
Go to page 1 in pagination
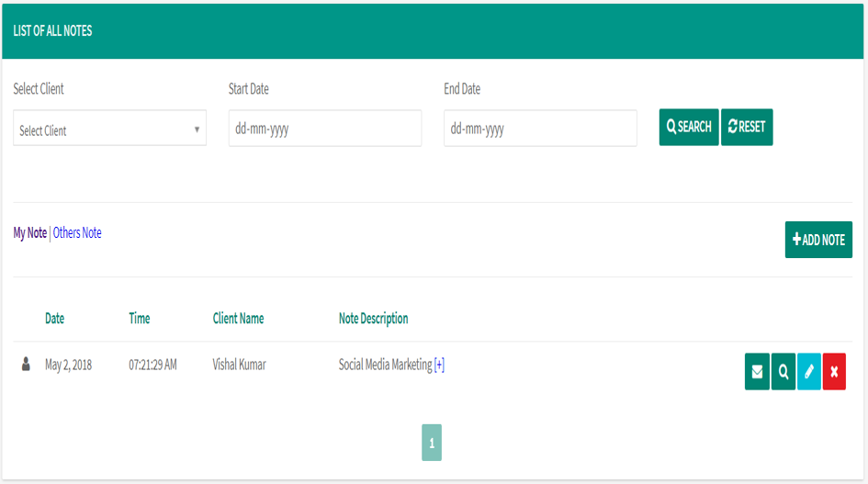click(432, 443)
